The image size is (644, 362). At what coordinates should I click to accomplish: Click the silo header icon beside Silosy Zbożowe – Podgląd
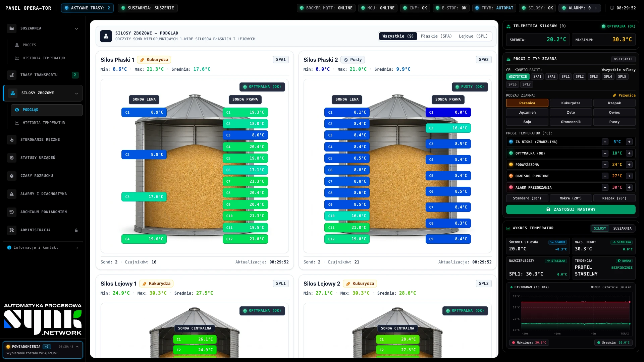tap(106, 36)
